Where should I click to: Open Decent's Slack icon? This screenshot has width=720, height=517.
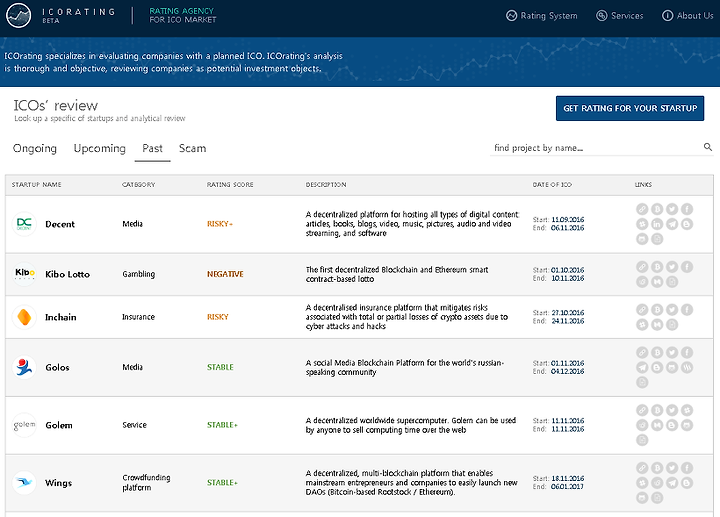[642, 224]
